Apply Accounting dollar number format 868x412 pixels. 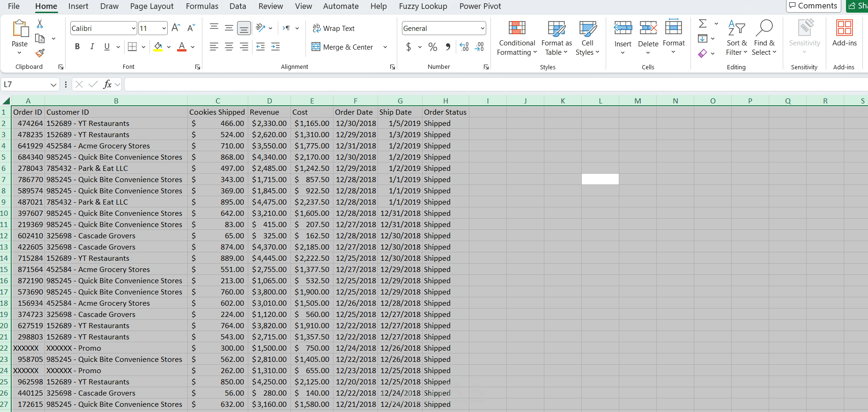[x=408, y=47]
